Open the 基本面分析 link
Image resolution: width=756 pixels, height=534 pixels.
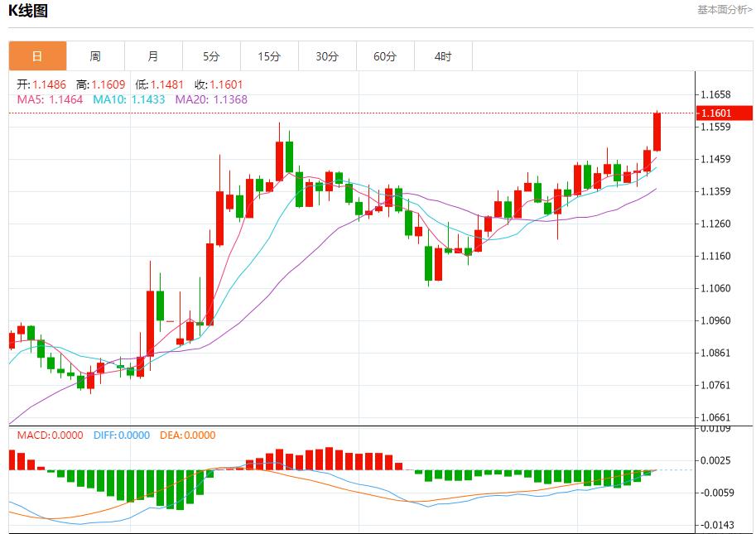(x=725, y=10)
